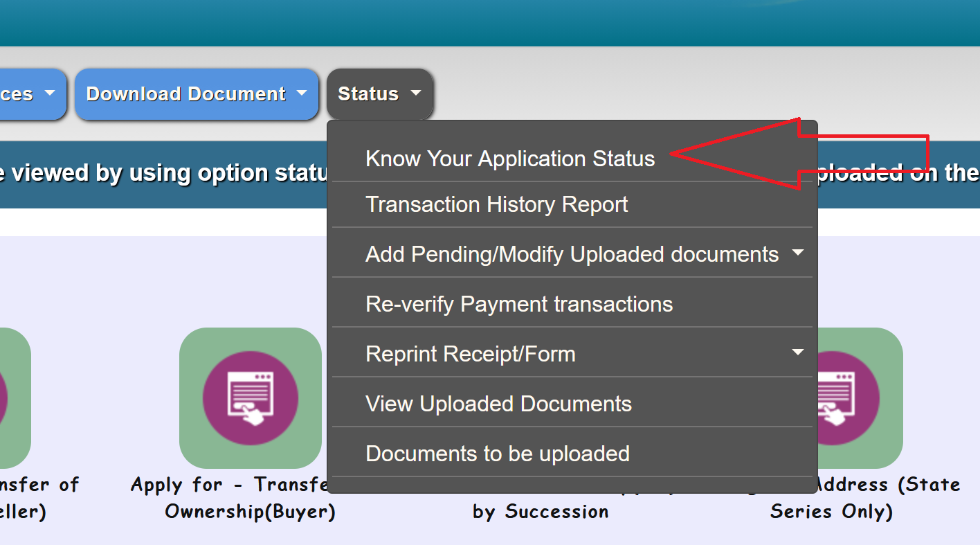This screenshot has width=980, height=545.
Task: Open Transaction History Report
Action: [496, 204]
